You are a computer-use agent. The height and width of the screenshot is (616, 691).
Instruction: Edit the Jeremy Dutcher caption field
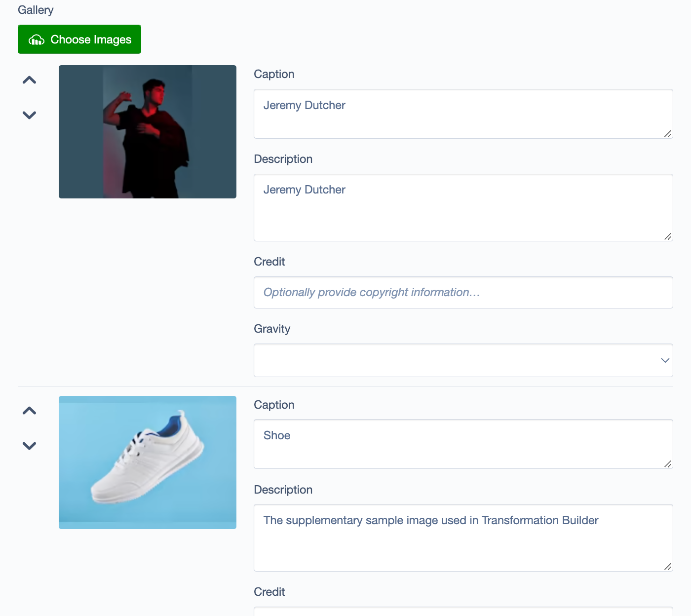coord(463,114)
